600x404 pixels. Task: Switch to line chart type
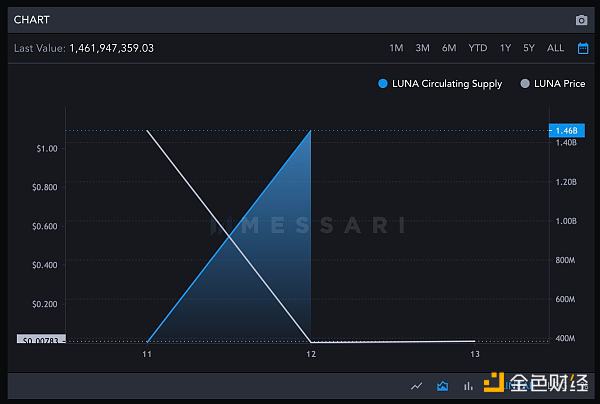point(416,386)
